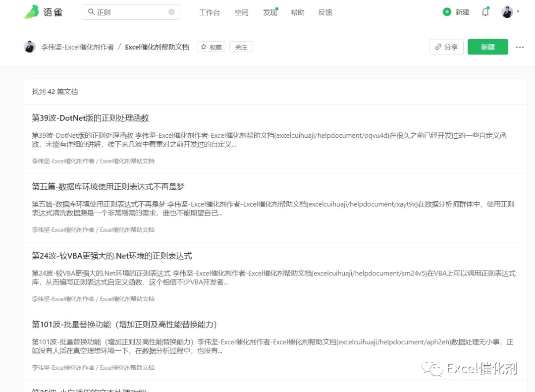
Task: Open the notification bell
Action: pyautogui.click(x=485, y=12)
